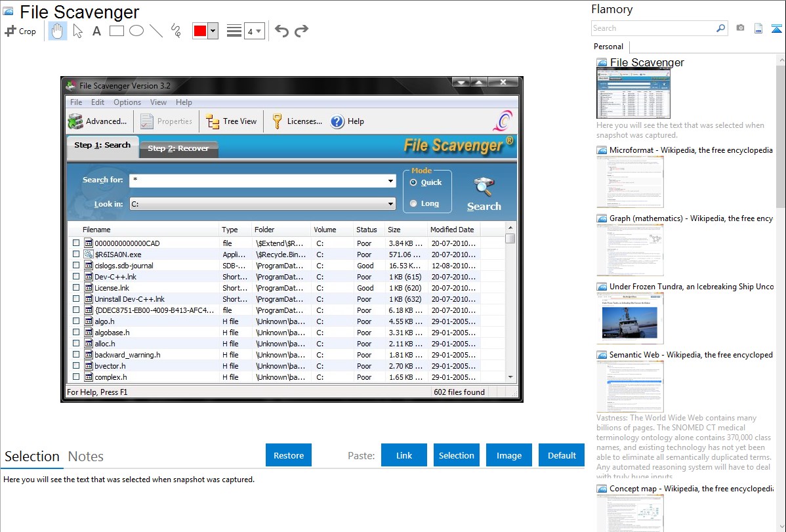Click the red color swatch
This screenshot has width=786, height=532.
point(200,31)
